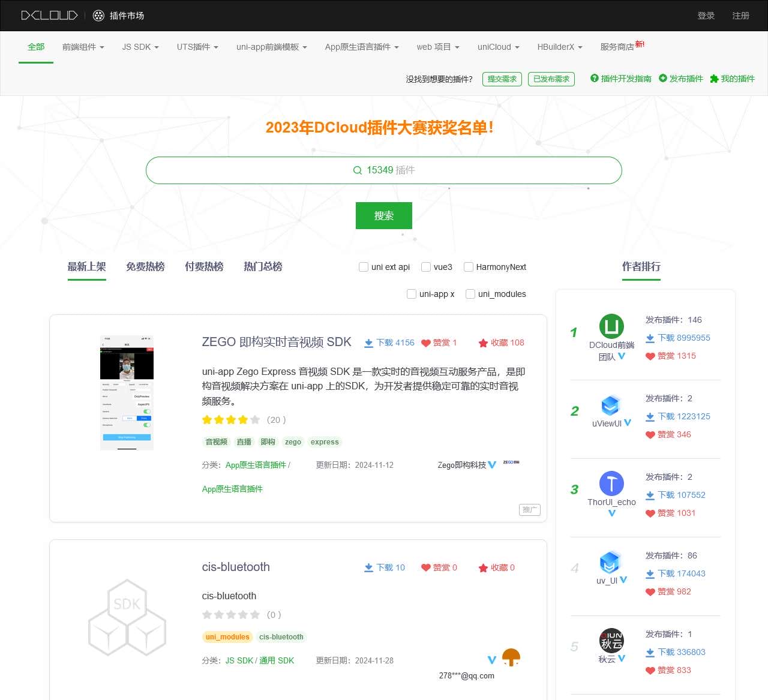
Task: Select the 全部 navigation tab
Action: [36, 47]
